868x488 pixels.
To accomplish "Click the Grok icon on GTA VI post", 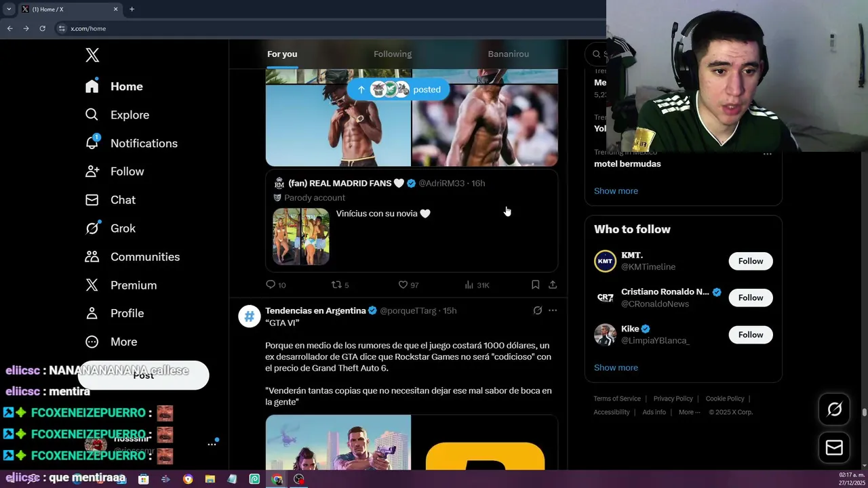I will point(538,310).
